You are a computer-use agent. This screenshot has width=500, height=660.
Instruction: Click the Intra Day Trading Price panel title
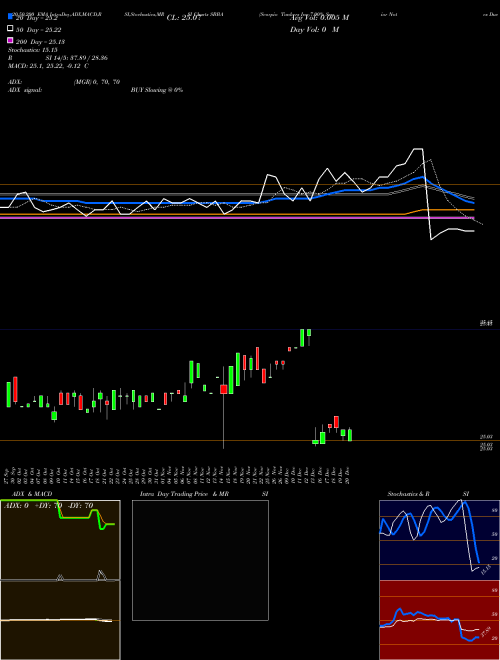(x=184, y=494)
